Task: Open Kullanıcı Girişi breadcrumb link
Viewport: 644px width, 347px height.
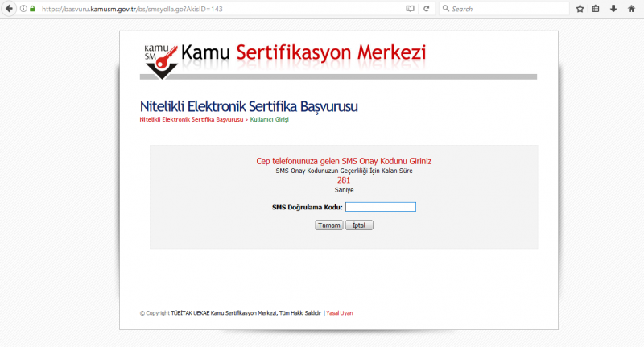Action: 270,119
